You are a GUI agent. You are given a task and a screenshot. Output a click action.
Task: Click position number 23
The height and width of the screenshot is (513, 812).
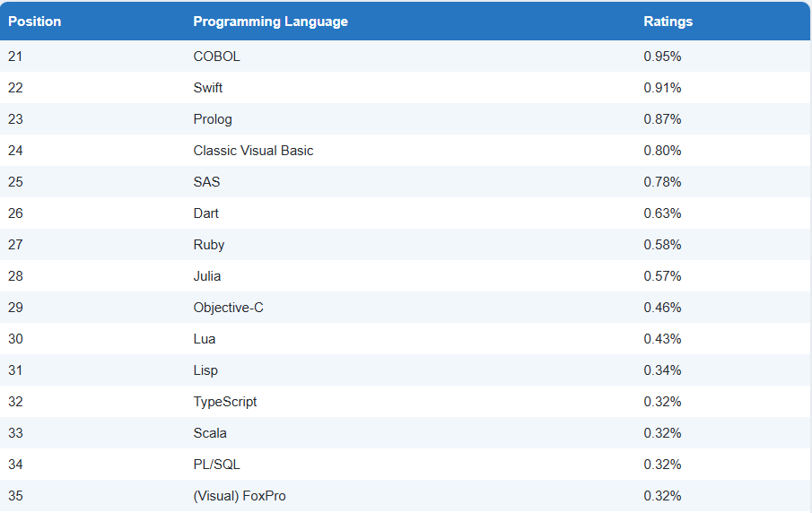point(15,119)
